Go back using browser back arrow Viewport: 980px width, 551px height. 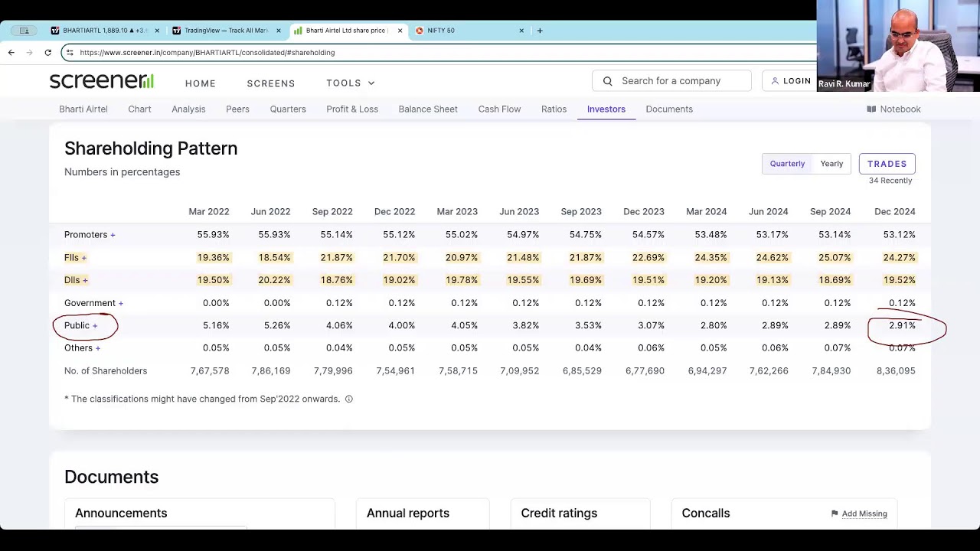[11, 52]
